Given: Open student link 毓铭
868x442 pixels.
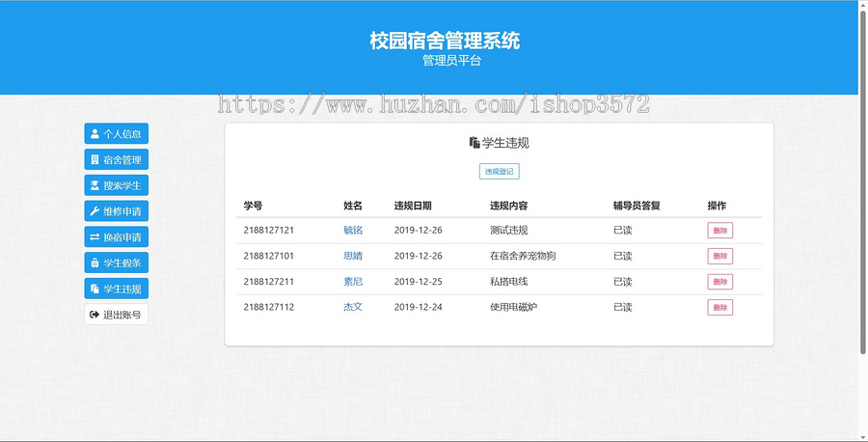Looking at the screenshot, I should pyautogui.click(x=353, y=230).
